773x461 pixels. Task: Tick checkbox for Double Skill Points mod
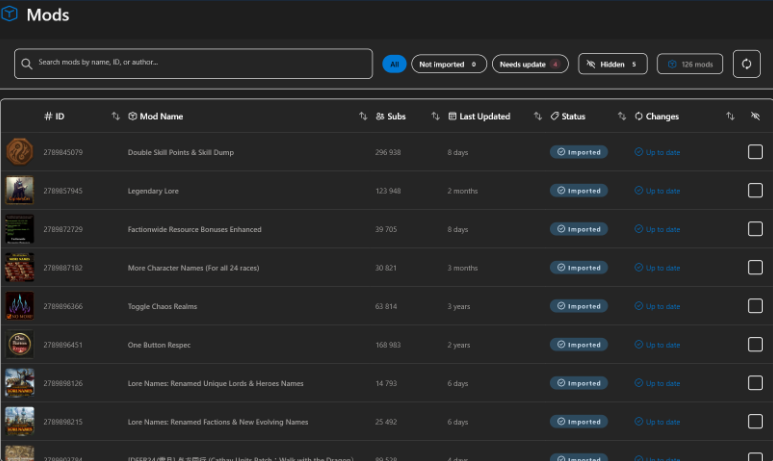click(755, 152)
